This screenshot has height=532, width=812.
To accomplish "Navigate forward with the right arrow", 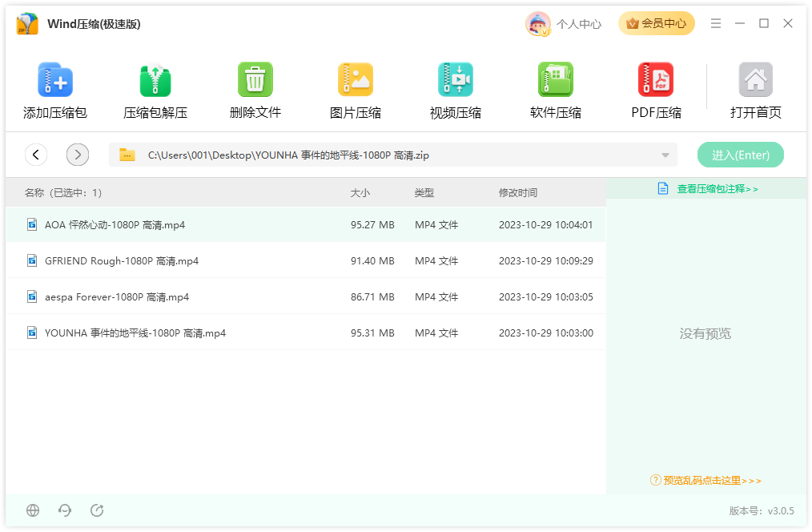I will coord(78,155).
